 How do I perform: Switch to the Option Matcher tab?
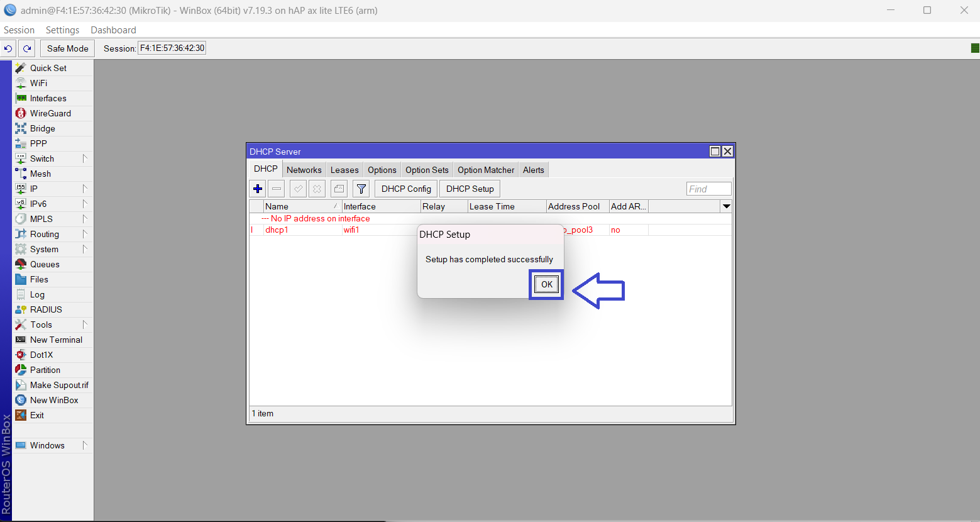point(486,170)
